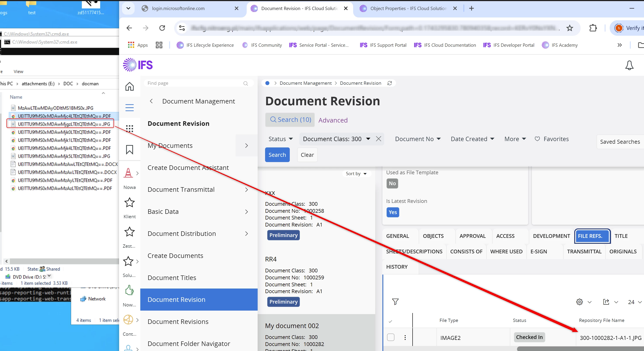The height and width of the screenshot is (351, 644).
Task: Click the filter funnel icon above table
Action: point(395,302)
